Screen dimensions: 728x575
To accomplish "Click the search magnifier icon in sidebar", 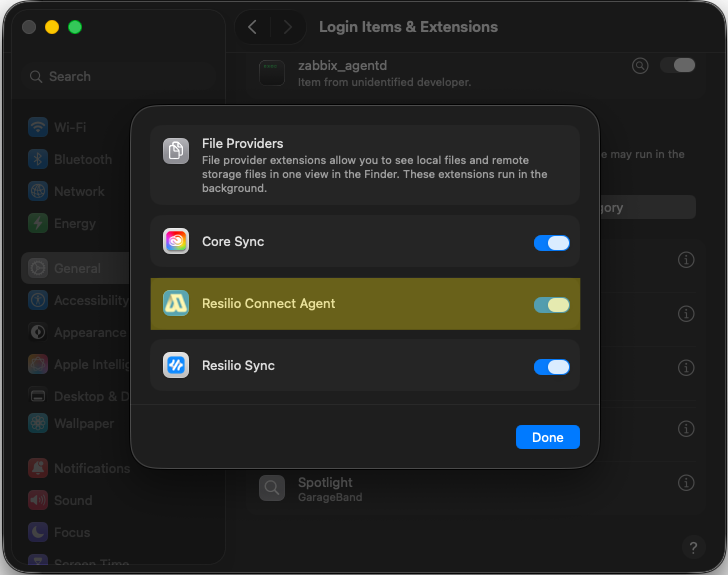I will [36, 77].
